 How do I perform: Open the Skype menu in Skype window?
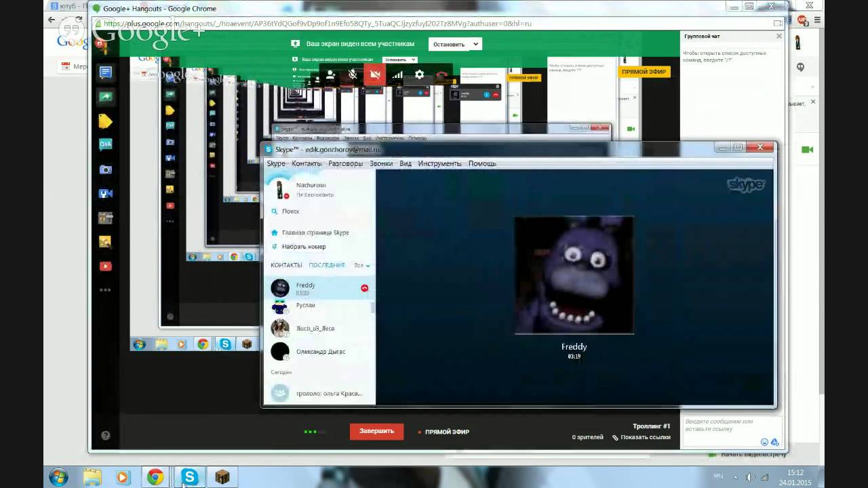coord(276,163)
